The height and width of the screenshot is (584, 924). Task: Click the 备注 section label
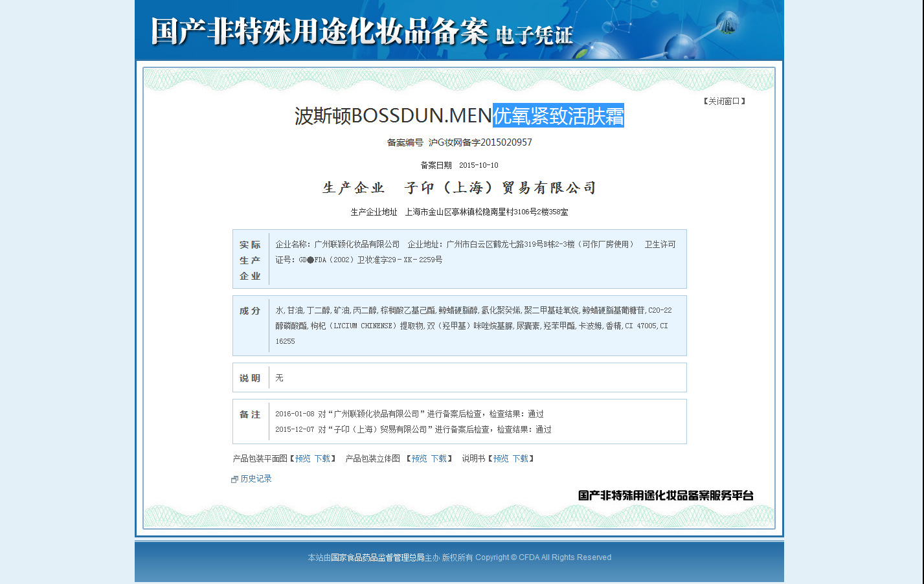click(x=250, y=414)
